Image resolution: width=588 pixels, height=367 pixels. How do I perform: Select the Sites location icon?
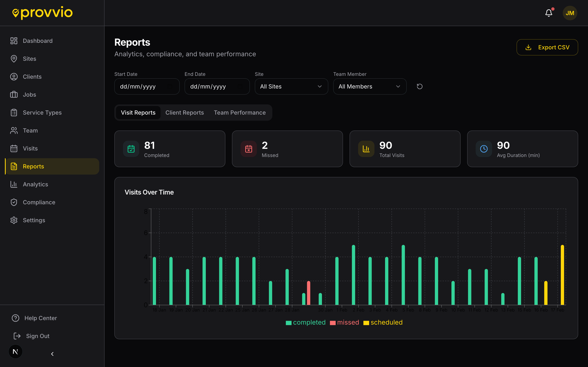[14, 59]
